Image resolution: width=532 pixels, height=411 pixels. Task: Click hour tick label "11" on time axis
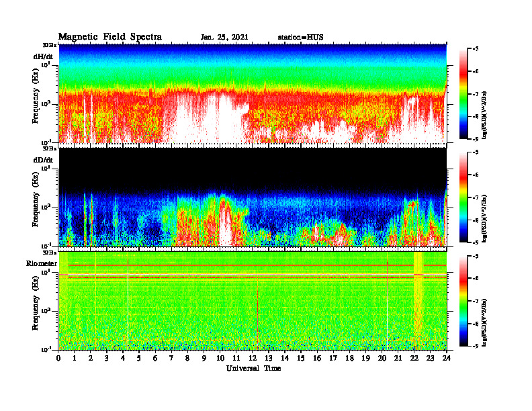point(236,359)
